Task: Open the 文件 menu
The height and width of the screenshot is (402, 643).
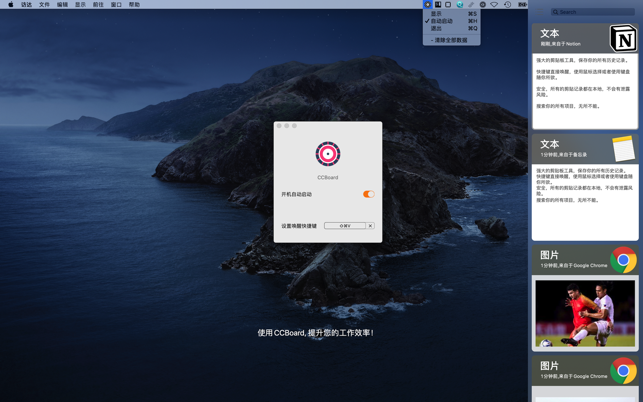Action: [x=44, y=5]
